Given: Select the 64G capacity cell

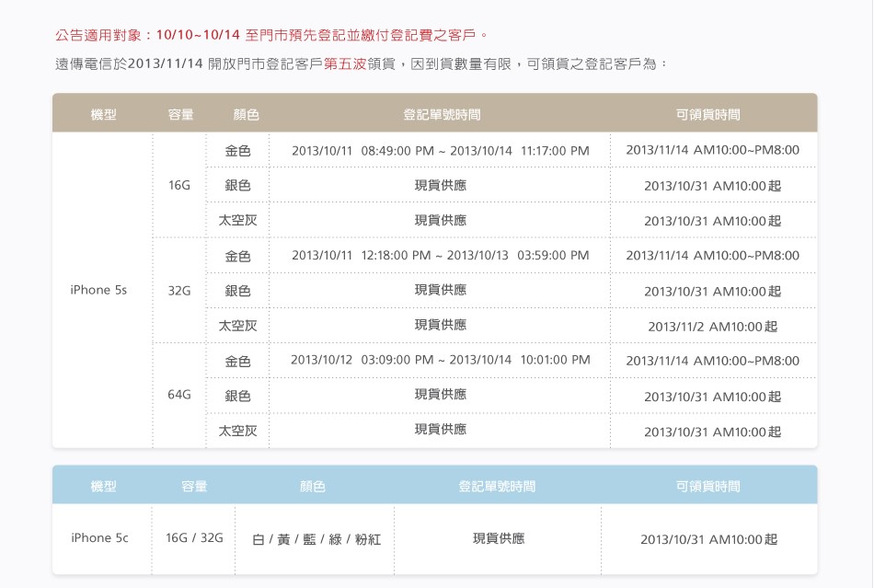Looking at the screenshot, I should tap(179, 395).
